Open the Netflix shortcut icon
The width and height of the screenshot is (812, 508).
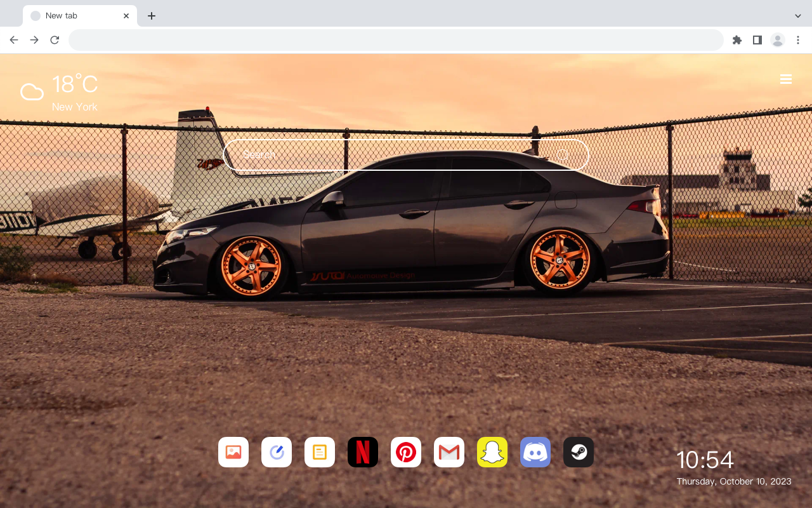tap(363, 452)
